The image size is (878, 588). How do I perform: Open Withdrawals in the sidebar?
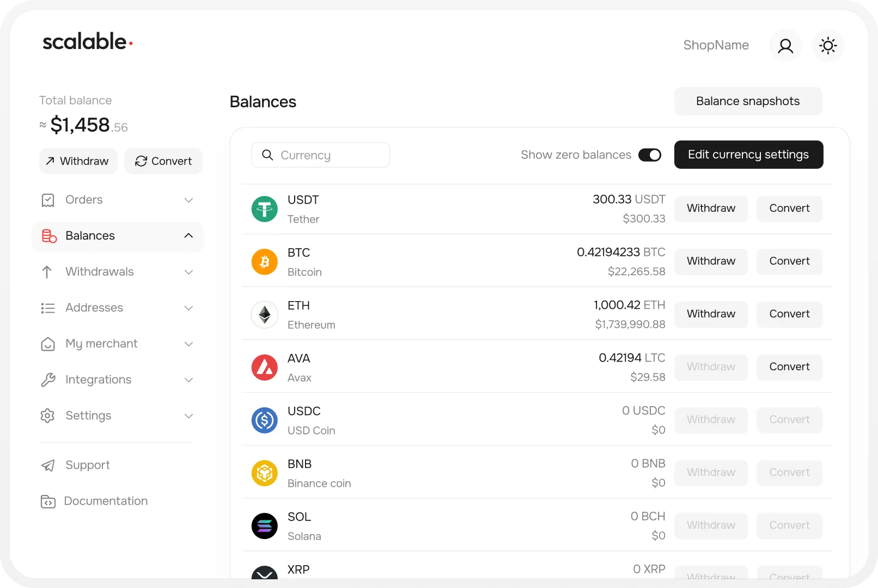tap(118, 272)
